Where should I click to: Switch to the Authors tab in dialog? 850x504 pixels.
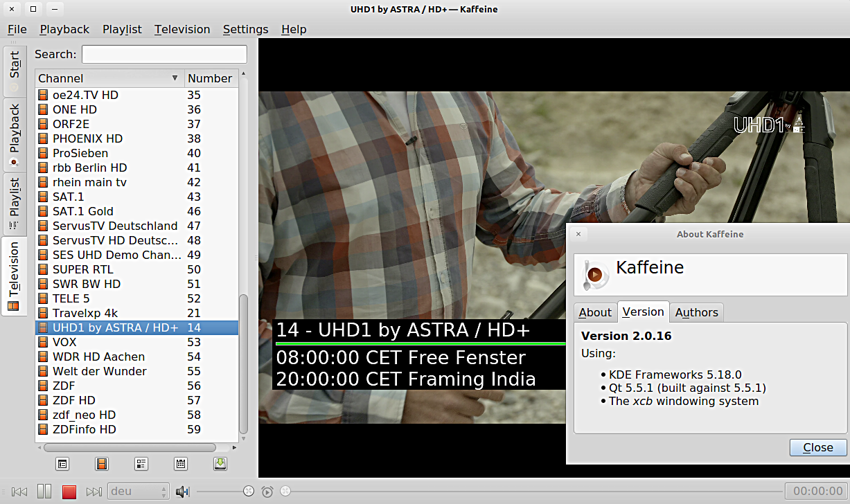coord(696,312)
